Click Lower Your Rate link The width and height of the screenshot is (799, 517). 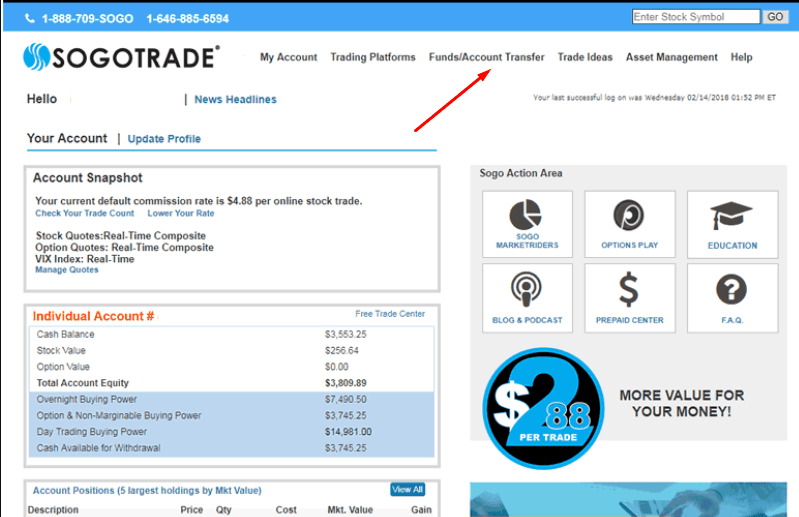point(181,213)
